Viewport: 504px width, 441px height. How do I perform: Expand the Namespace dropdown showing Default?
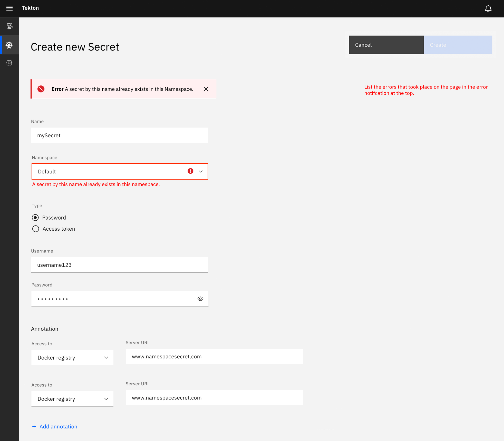pyautogui.click(x=201, y=171)
